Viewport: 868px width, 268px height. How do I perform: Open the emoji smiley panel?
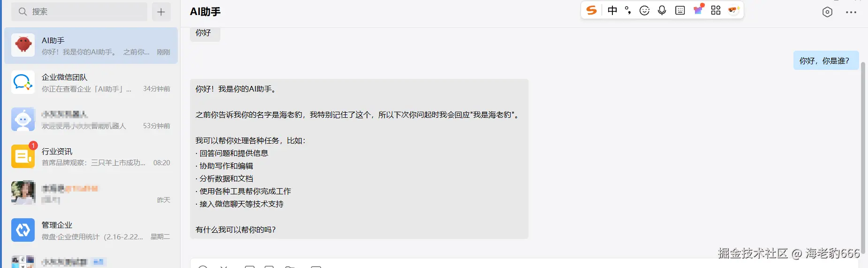click(x=645, y=10)
